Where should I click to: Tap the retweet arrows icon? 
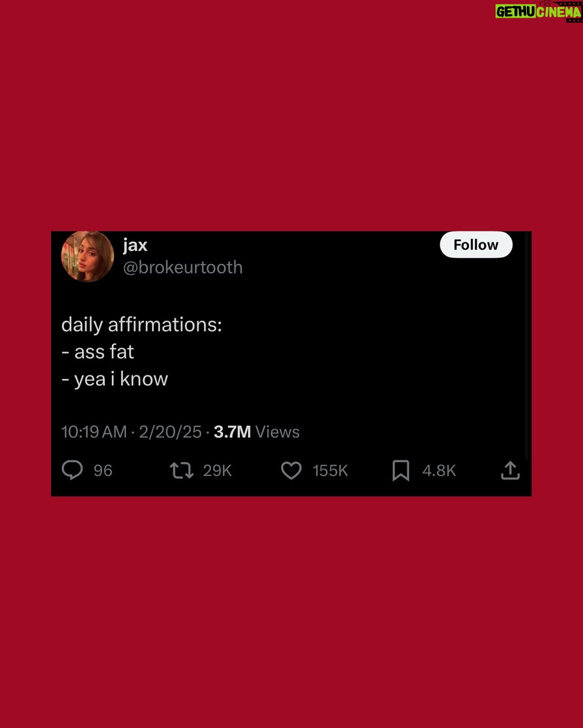click(182, 471)
